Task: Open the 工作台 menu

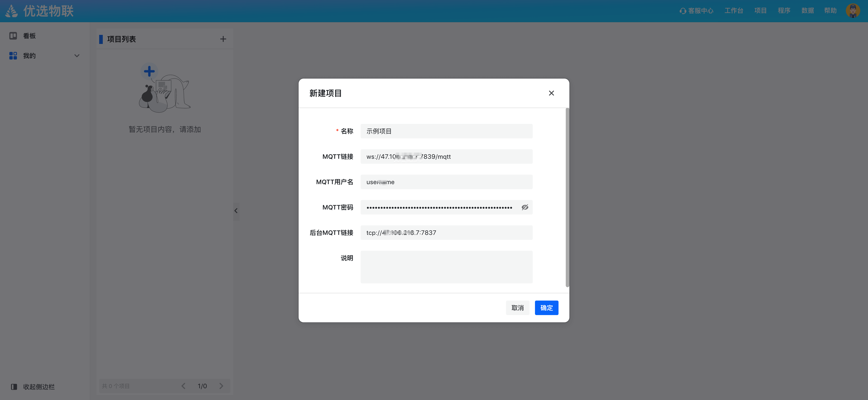Action: coord(734,11)
